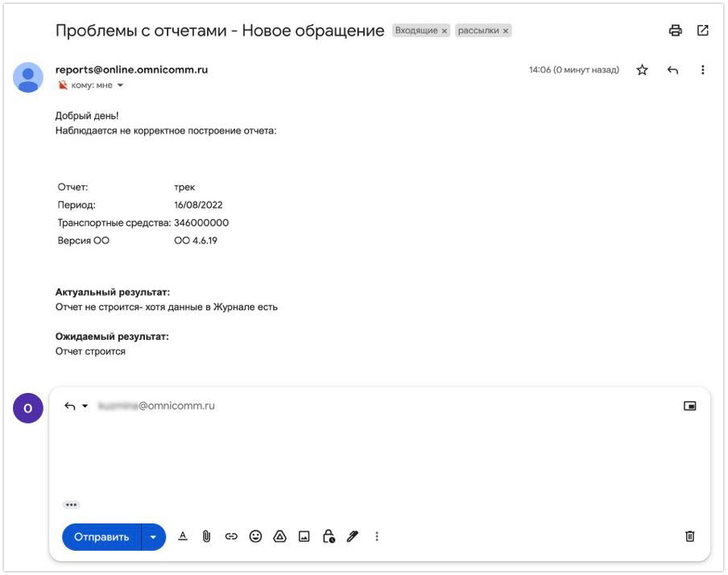Print this email using the printer icon
728x575 pixels.
coord(675,31)
